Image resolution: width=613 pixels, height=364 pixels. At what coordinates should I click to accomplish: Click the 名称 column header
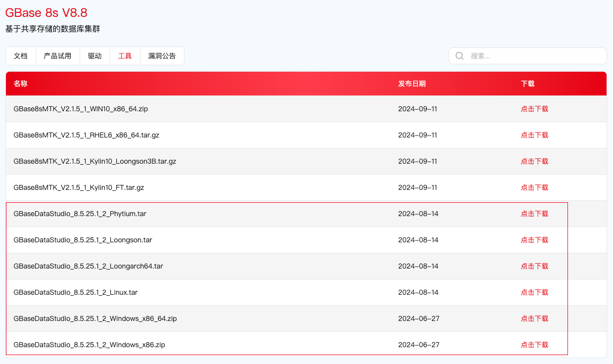(x=20, y=84)
